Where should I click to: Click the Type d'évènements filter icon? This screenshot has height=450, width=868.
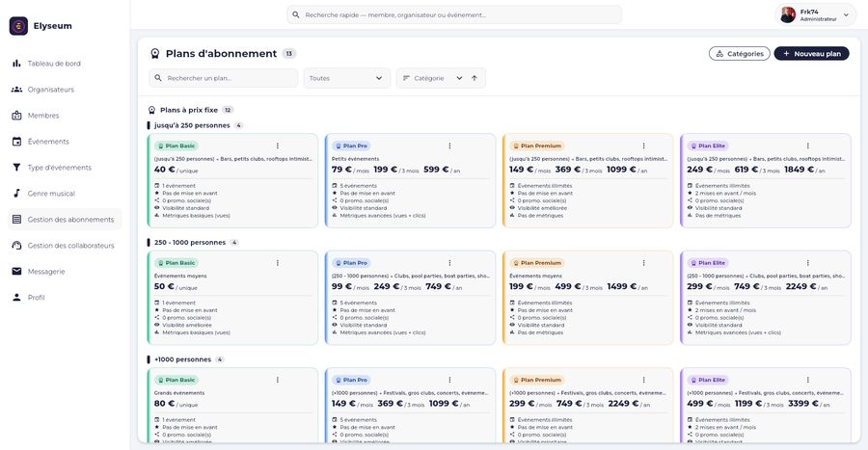(x=16, y=168)
